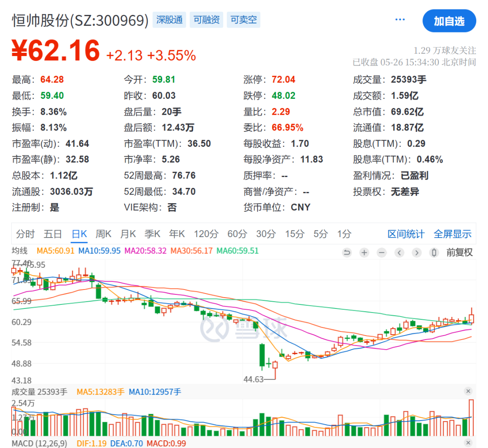Select the 季K chart tab
This screenshot has height=448, width=488.
[152, 234]
